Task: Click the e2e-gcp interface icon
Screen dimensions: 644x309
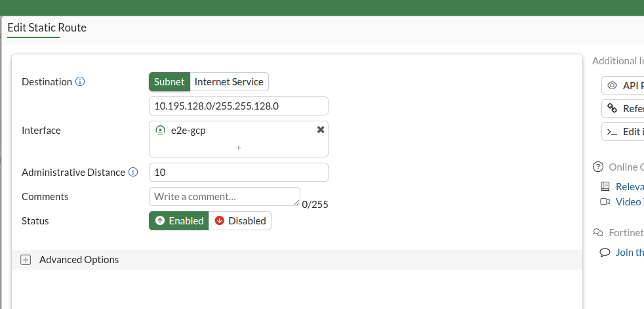Action: pos(160,131)
